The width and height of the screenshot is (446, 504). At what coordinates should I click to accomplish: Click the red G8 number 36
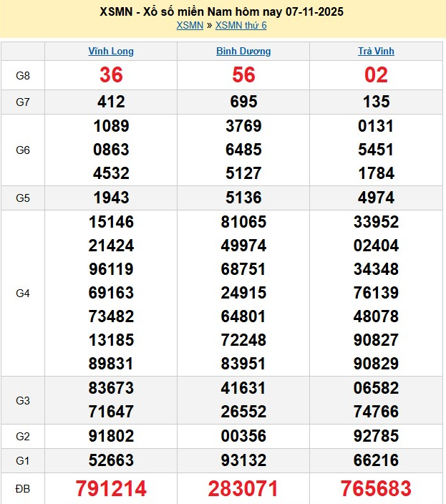tap(111, 75)
